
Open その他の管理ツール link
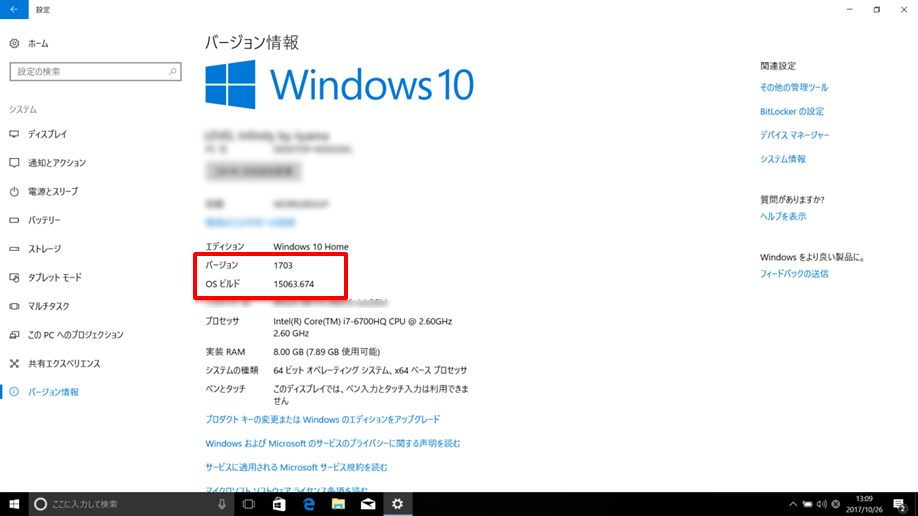coord(794,87)
